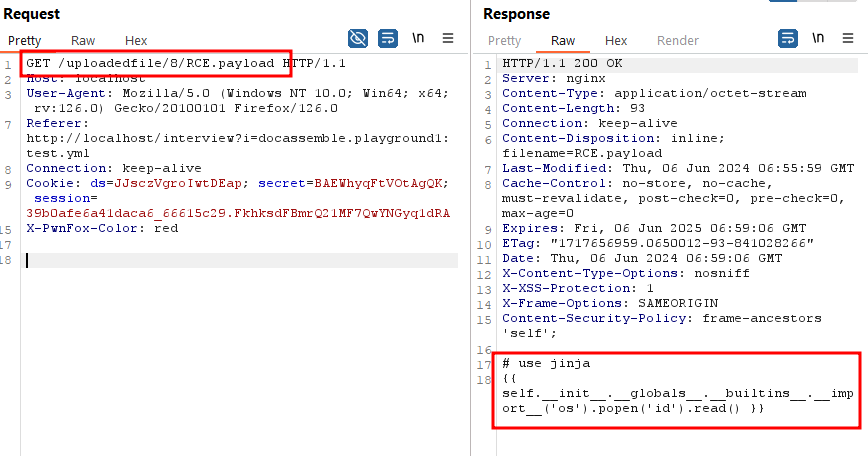Toggle word wrap icon in Response pane
Image resolution: width=868 pixels, height=456 pixels.
(x=788, y=39)
